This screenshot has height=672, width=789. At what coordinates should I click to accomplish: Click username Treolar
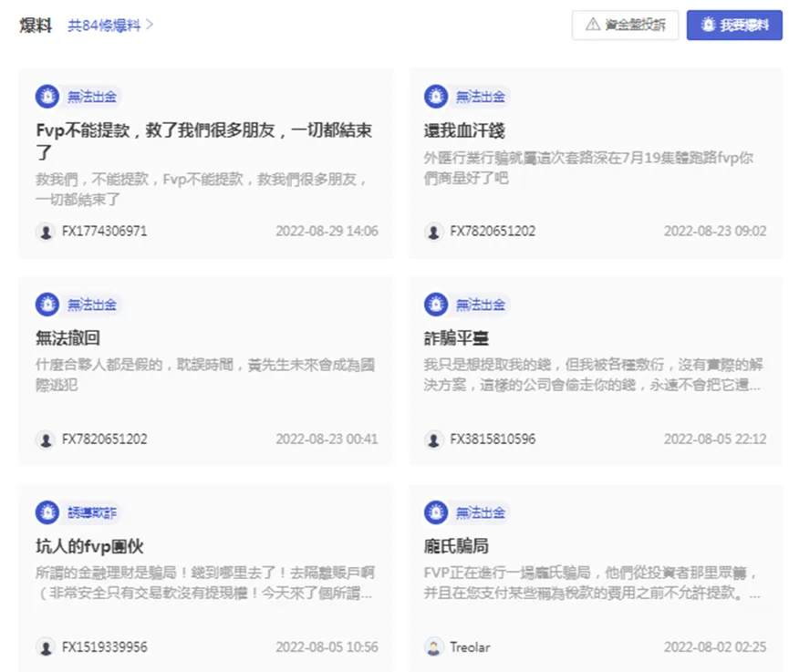click(x=470, y=647)
